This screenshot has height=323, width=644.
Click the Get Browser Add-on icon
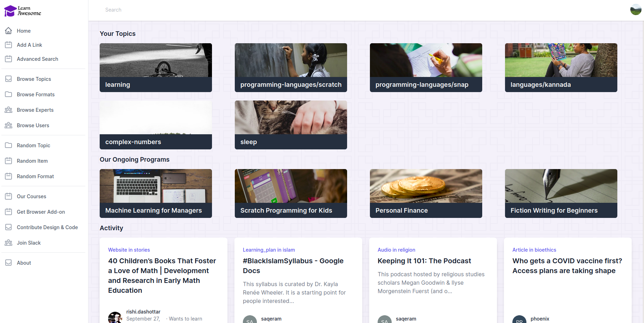pos(8,212)
